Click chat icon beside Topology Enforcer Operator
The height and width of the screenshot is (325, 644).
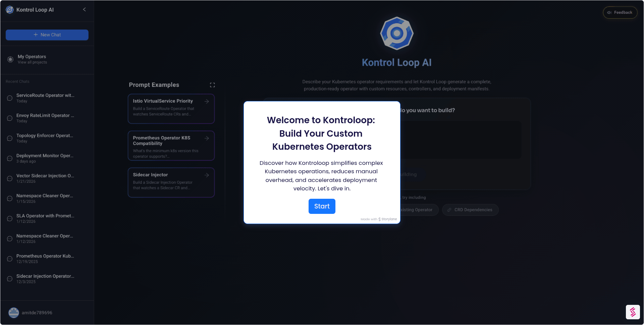point(10,138)
